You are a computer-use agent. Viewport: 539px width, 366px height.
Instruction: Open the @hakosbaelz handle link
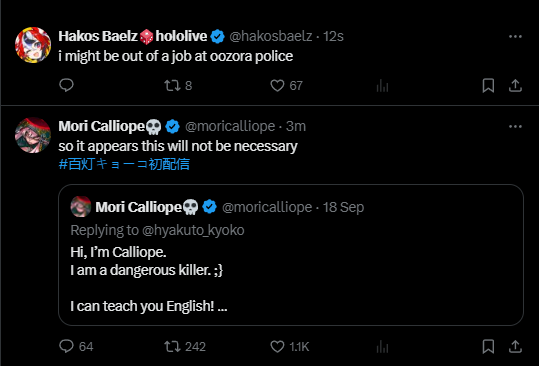click(271, 36)
